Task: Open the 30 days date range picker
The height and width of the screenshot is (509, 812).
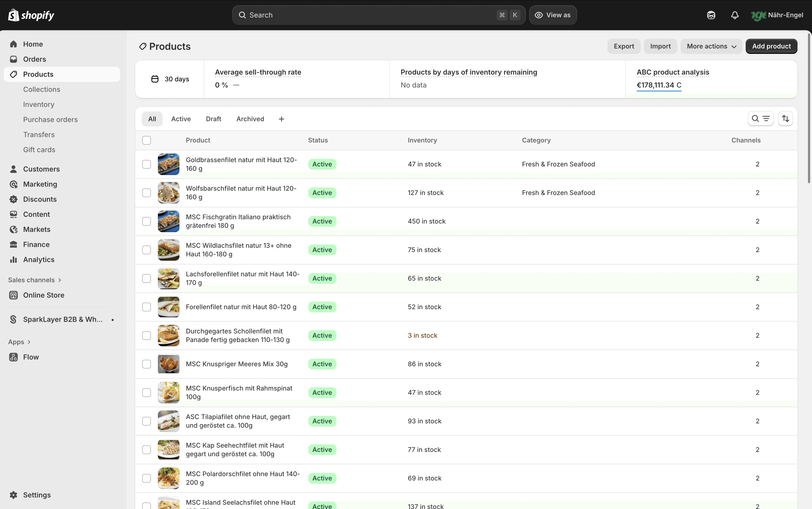Action: pos(170,79)
